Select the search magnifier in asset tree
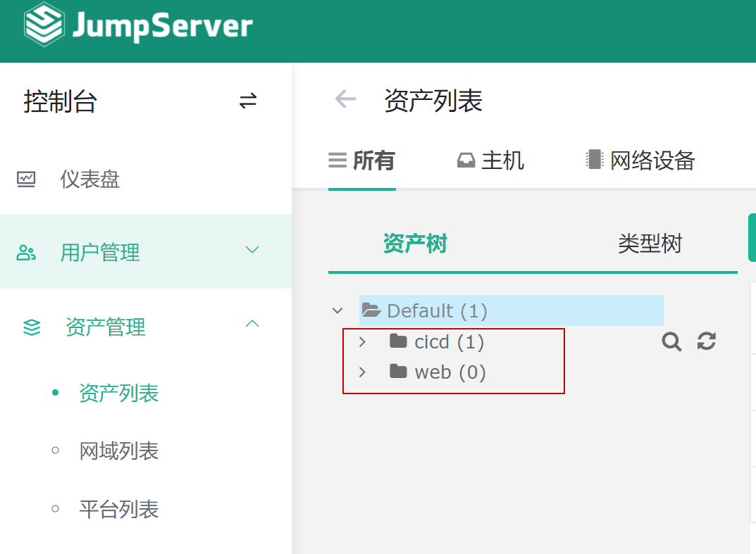This screenshot has width=756, height=554. click(670, 341)
